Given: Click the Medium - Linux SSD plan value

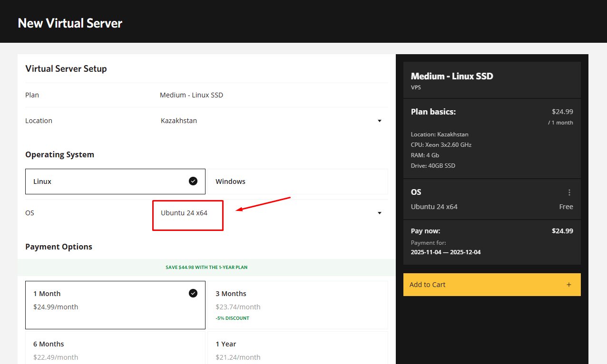Looking at the screenshot, I should point(191,95).
